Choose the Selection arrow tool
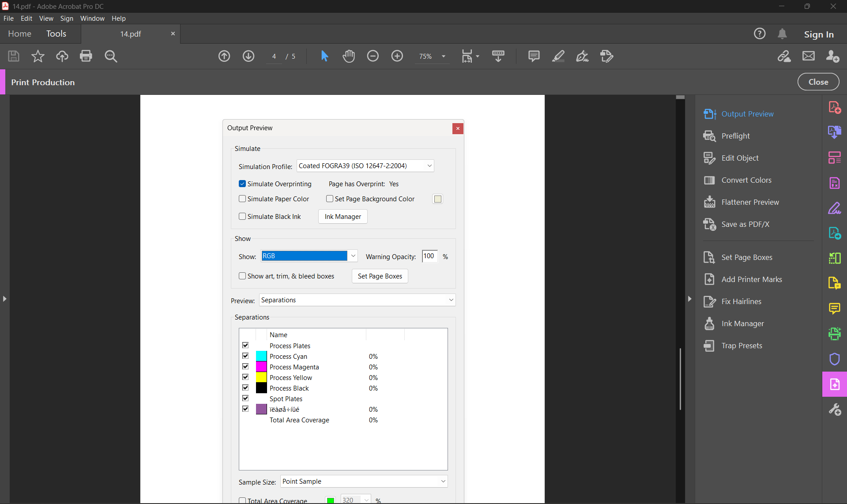Image resolution: width=847 pixels, height=504 pixels. 324,56
